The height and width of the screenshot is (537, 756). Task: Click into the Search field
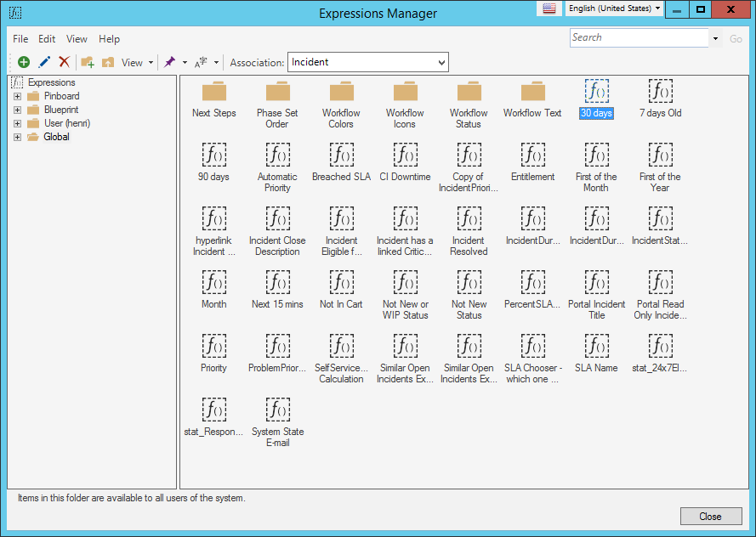pyautogui.click(x=639, y=37)
